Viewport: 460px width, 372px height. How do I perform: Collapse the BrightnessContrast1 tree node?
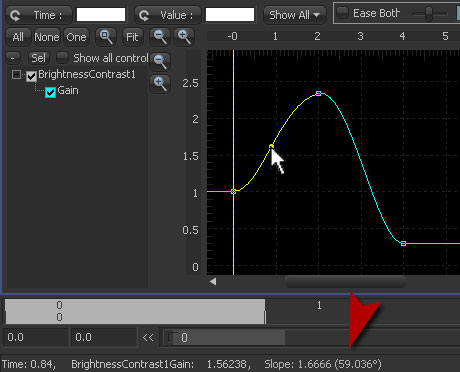pyautogui.click(x=16, y=74)
